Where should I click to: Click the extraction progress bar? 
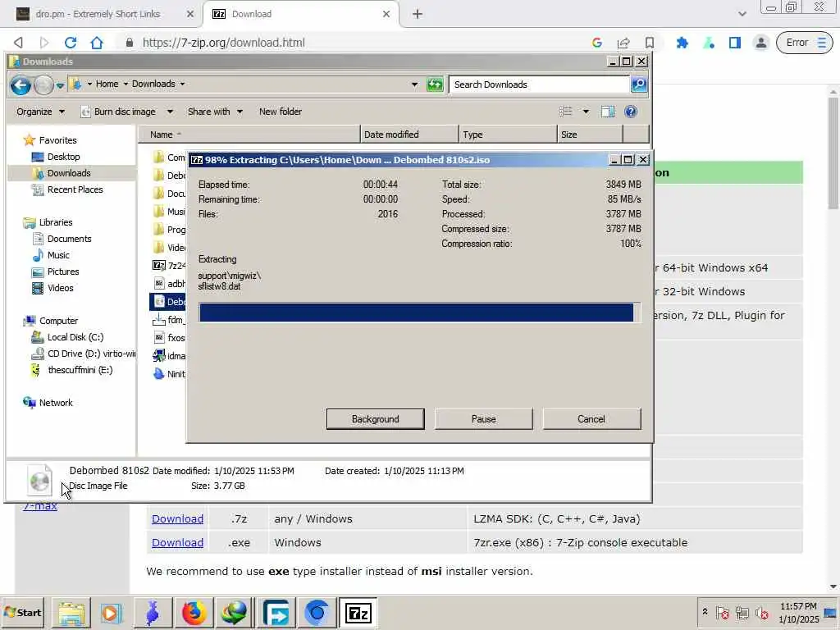tap(419, 313)
